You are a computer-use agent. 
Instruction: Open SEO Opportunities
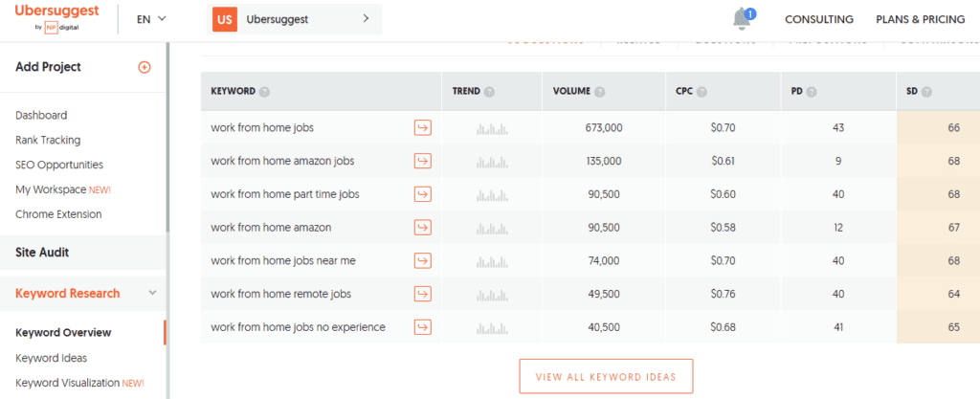pyautogui.click(x=59, y=165)
